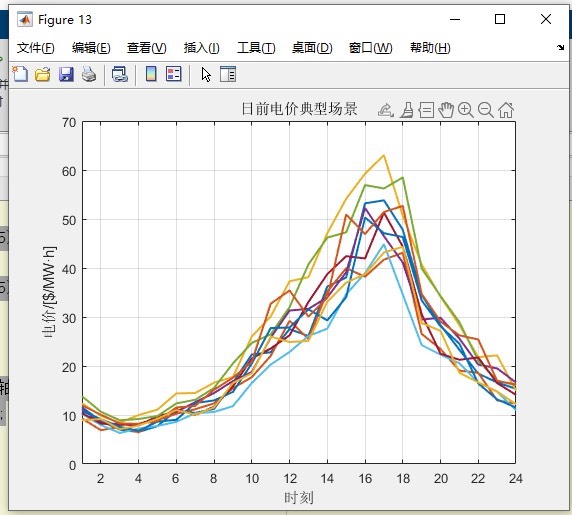Close the Figure 13 window
572x515 pixels.
tap(546, 19)
